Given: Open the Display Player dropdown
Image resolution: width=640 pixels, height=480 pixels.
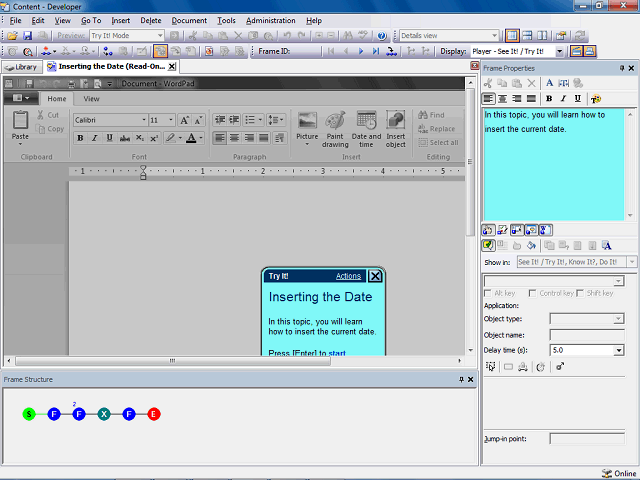Looking at the screenshot, I should click(560, 51).
